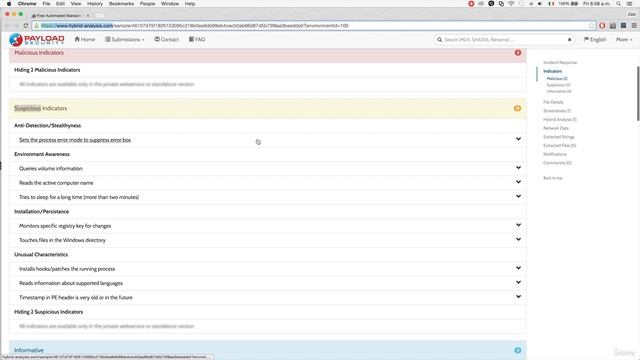Viewport: 640px width, 360px height.
Task: Expand 'Reads the active computer name' row
Action: click(518, 182)
